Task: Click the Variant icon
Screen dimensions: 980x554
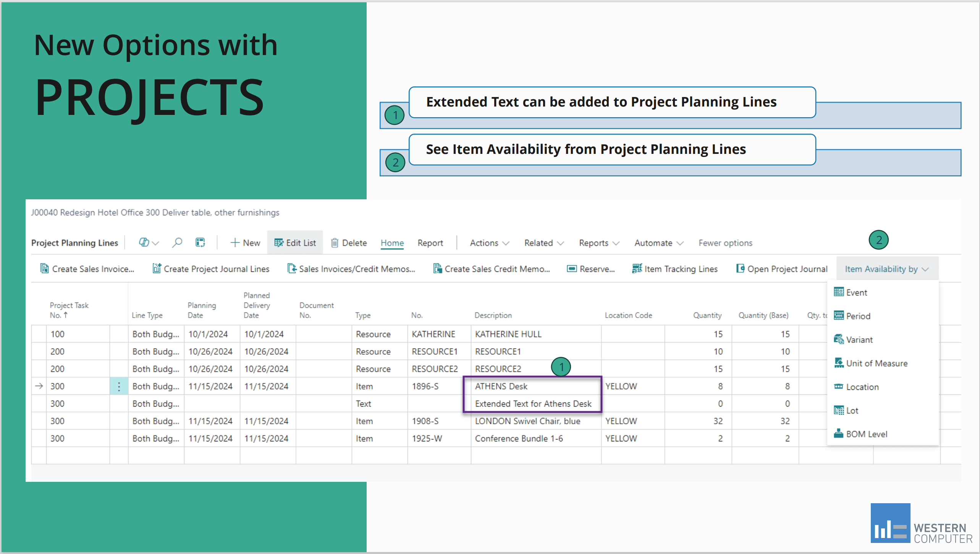Action: (839, 339)
